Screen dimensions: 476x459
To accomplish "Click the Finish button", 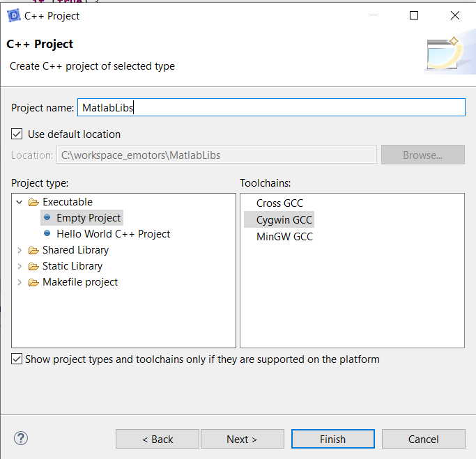I will (x=332, y=439).
